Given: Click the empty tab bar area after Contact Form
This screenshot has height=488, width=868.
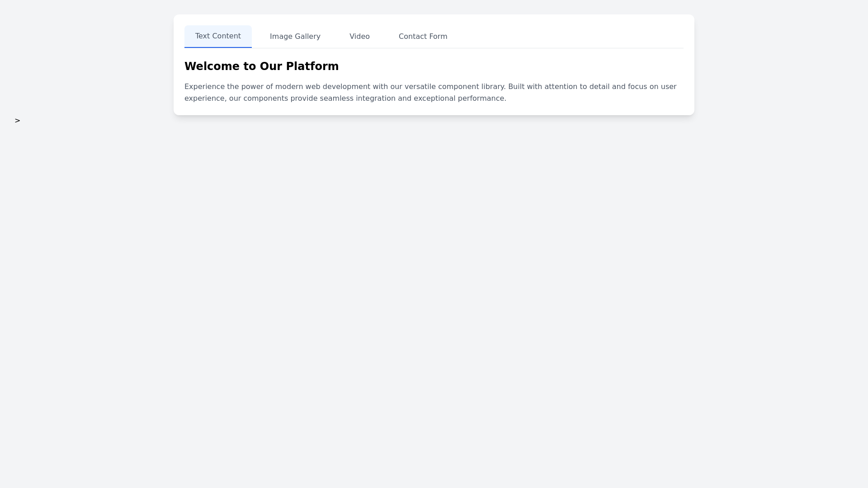Looking at the screenshot, I should pos(565,37).
